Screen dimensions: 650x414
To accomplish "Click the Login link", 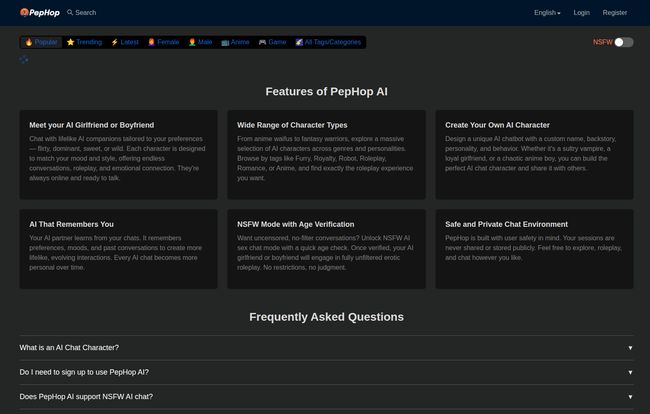I will [x=582, y=13].
